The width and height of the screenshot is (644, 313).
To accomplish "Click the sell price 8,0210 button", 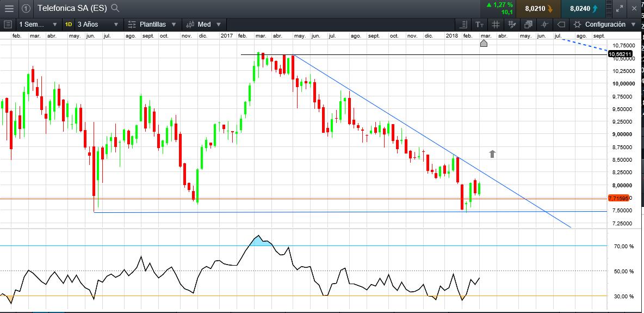I will 538,8.
